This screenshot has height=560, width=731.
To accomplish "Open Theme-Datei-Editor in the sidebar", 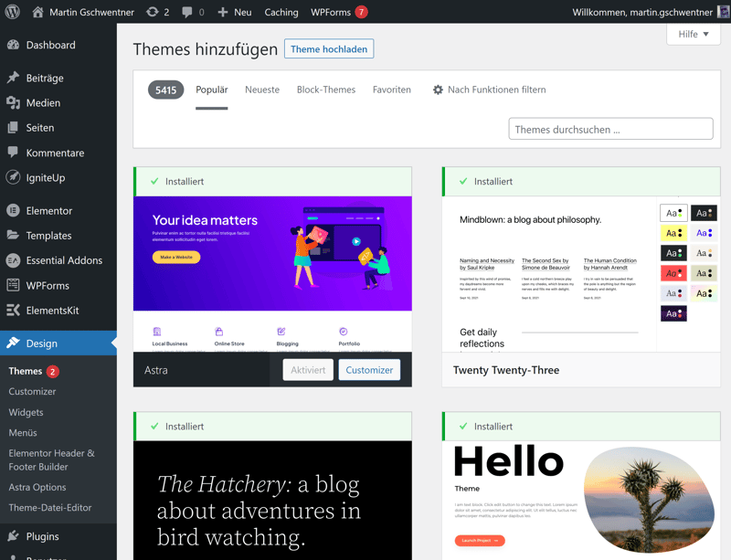I will pos(50,508).
